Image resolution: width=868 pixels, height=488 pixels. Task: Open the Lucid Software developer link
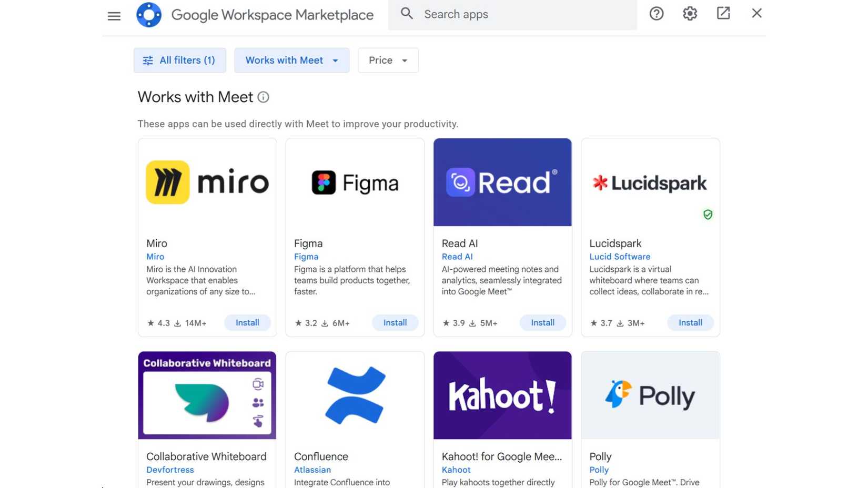pos(620,257)
